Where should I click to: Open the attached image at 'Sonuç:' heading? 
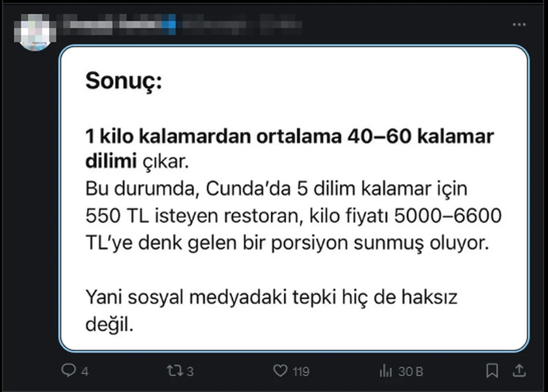(x=124, y=81)
